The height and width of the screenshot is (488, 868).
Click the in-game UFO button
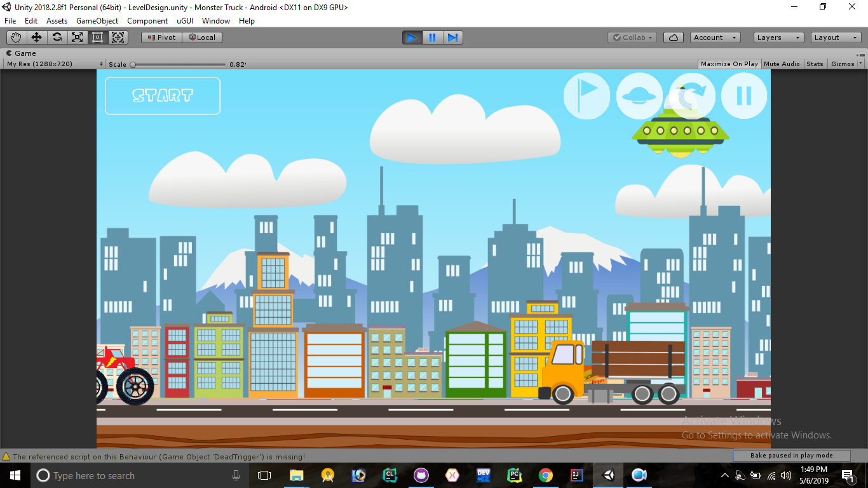639,96
